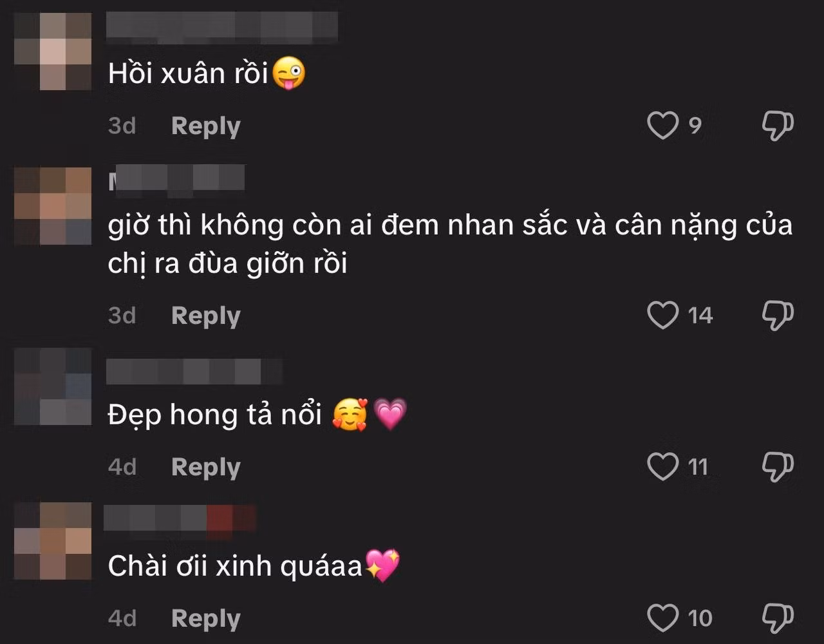This screenshot has height=644, width=824.
Task: Open avatar of "Đẹp hong tả nổi" commenter
Action: [x=53, y=386]
